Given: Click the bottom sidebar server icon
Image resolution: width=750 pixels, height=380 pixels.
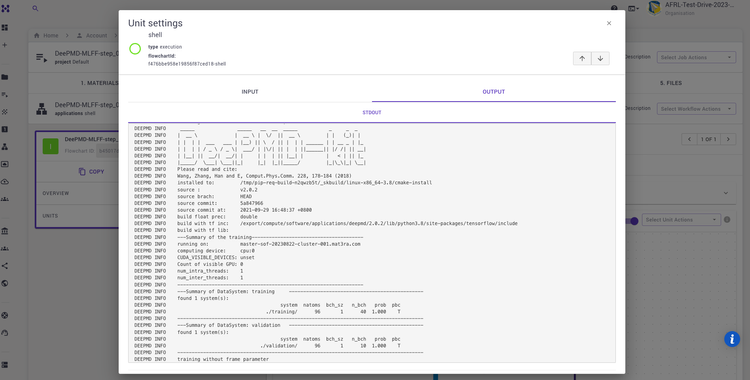Looking at the screenshot, I should 5,365.
